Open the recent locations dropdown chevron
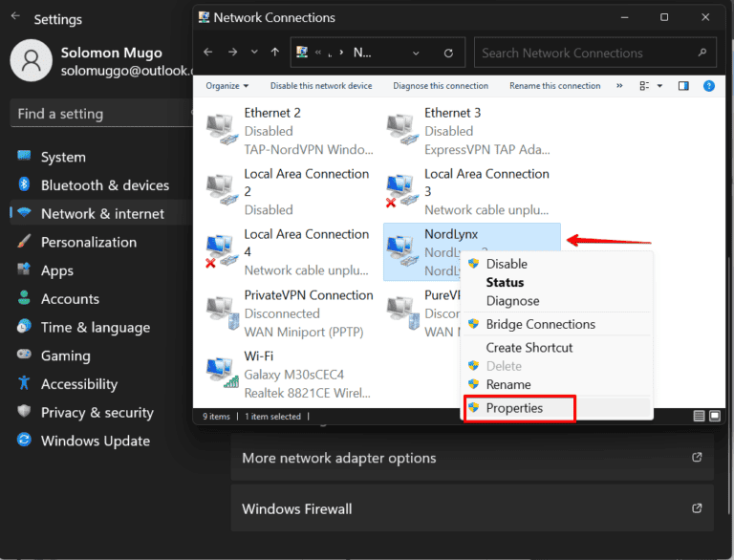734x560 pixels. point(254,53)
